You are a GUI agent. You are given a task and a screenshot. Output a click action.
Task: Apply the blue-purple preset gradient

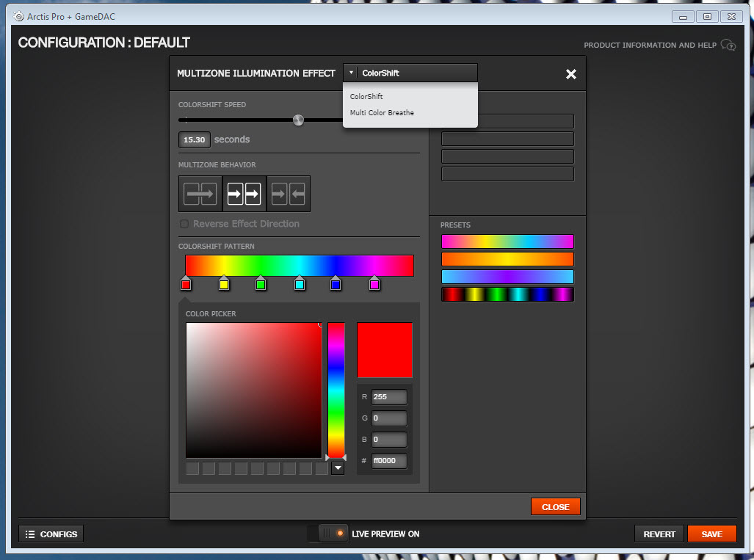tap(507, 277)
